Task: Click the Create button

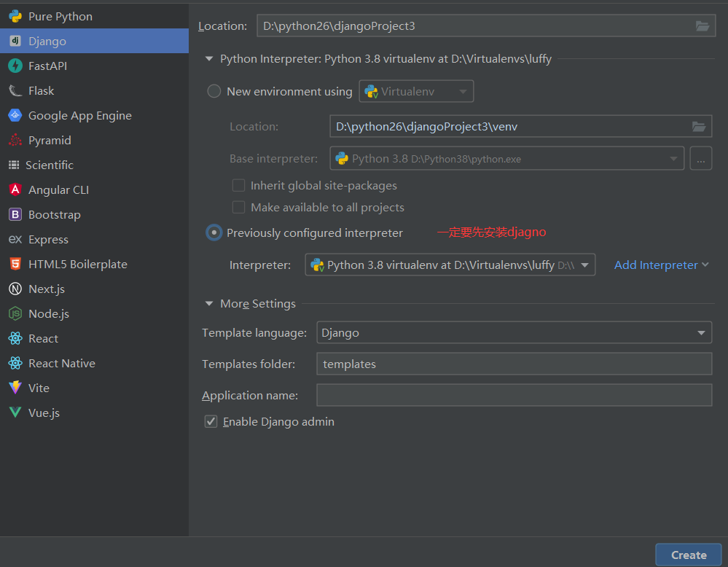Action: pyautogui.click(x=688, y=555)
